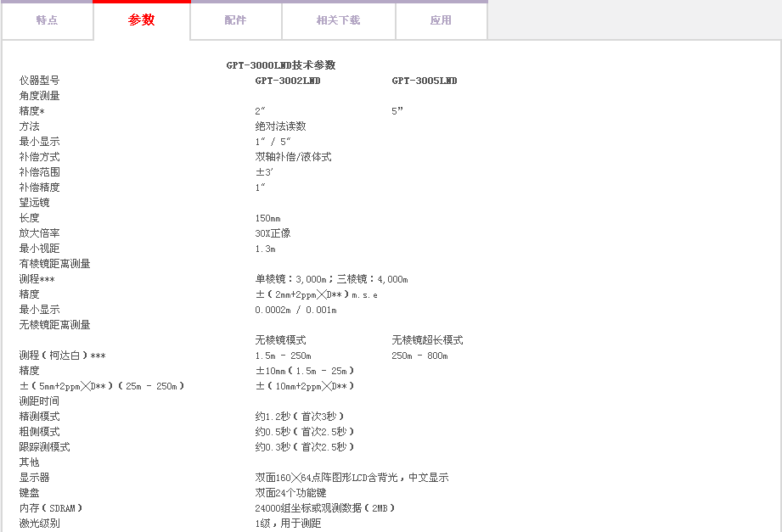The image size is (782, 532).
Task: Select the GPT-3002LND model column header
Action: click(288, 81)
